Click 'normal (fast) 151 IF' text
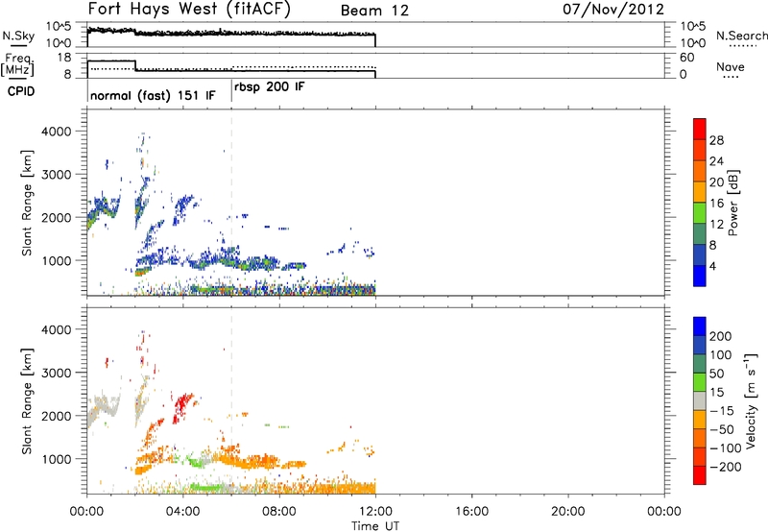The image size is (768, 532). tap(153, 95)
